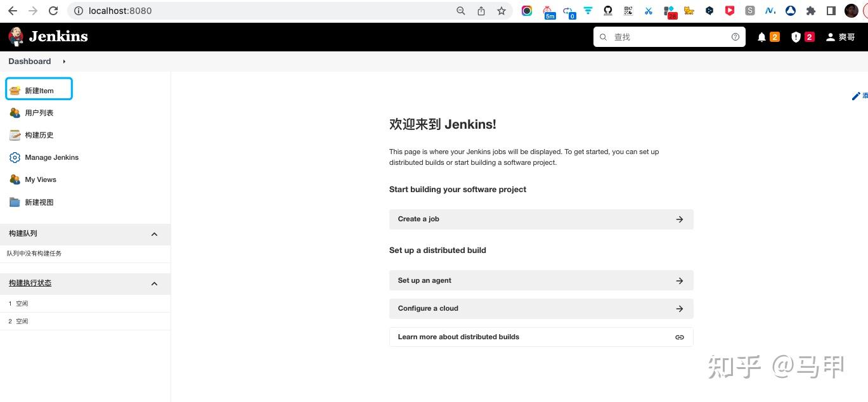Screen dimensions: 868x402
Task: Click the 新建视图 folder icon
Action: point(15,202)
